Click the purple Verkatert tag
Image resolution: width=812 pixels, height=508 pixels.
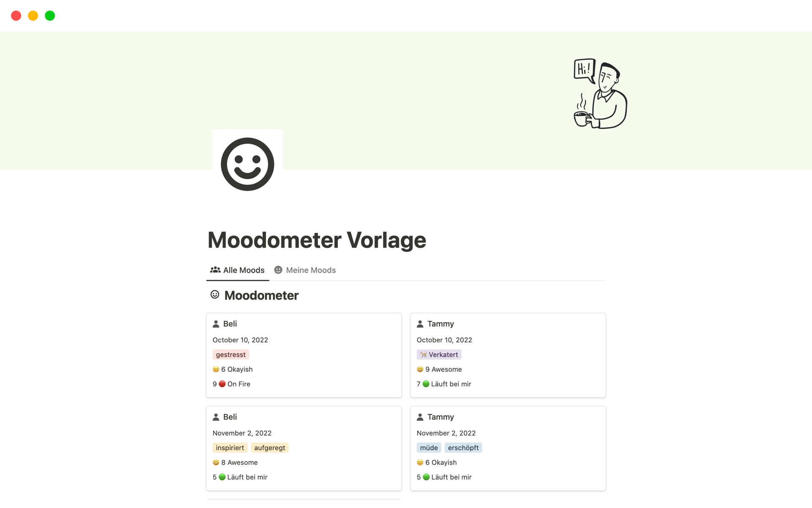point(439,355)
